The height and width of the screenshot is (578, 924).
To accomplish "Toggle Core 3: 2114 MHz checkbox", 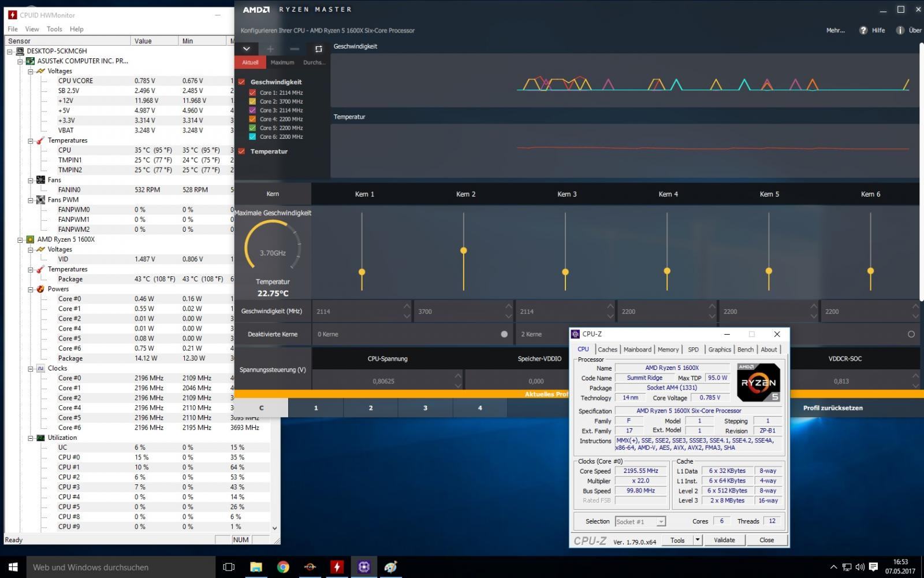I will coord(252,110).
